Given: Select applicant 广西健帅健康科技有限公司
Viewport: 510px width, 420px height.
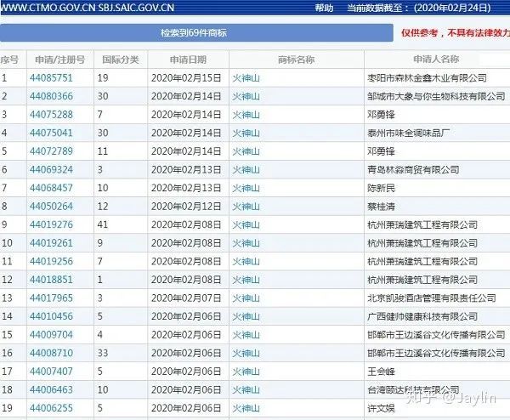Looking at the screenshot, I should tap(422, 316).
